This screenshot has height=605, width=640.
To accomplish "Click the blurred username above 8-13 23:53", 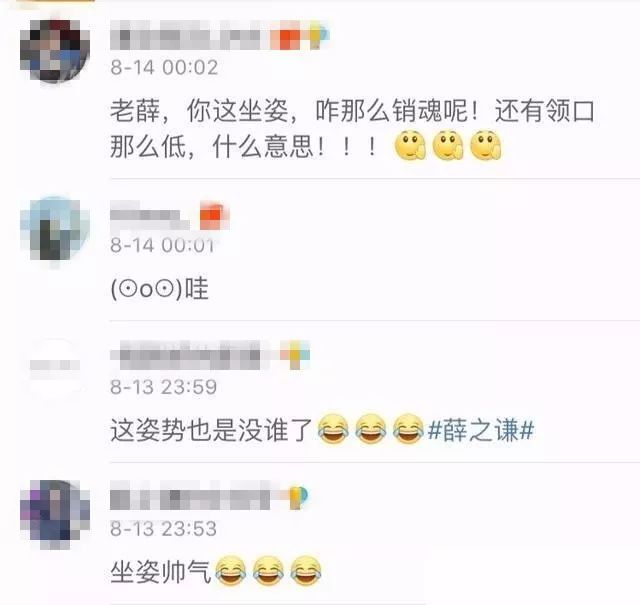I will (190, 495).
